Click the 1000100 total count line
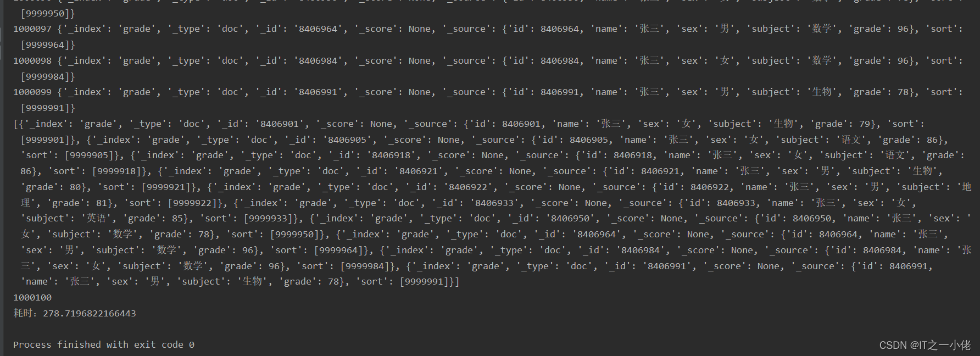 32,297
